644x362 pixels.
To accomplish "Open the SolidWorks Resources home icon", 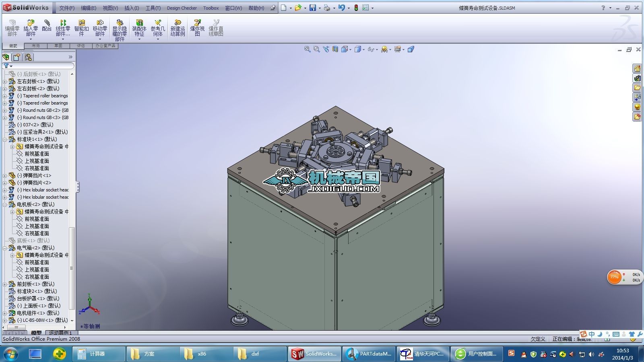I will tap(637, 69).
